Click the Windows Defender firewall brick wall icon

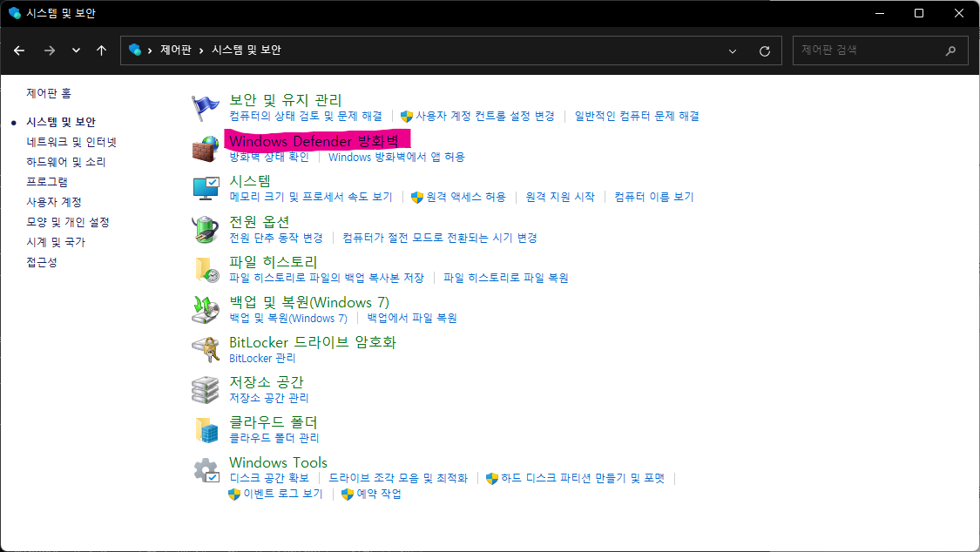click(205, 149)
